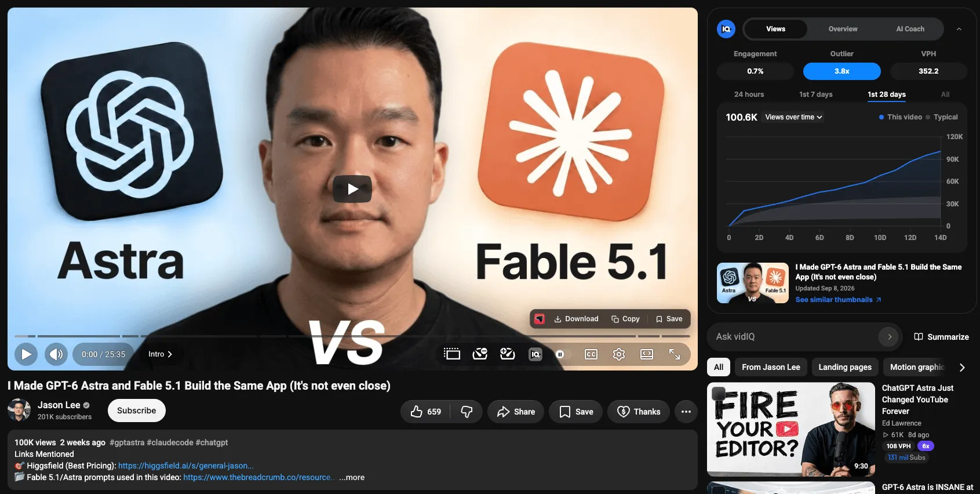Toggle closed captions CC button
This screenshot has height=494, width=980.
pos(591,354)
